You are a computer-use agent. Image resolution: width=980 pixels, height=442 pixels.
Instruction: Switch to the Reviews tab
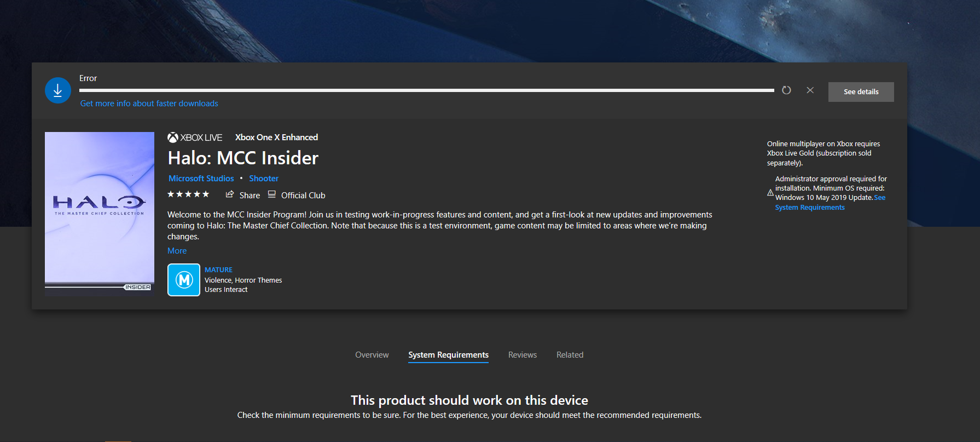tap(523, 355)
